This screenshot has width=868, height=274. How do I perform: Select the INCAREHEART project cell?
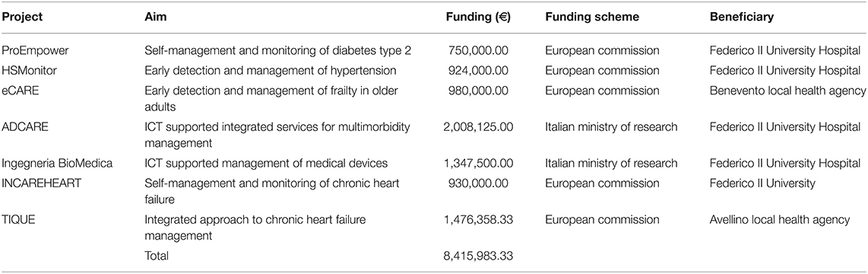tap(42, 183)
